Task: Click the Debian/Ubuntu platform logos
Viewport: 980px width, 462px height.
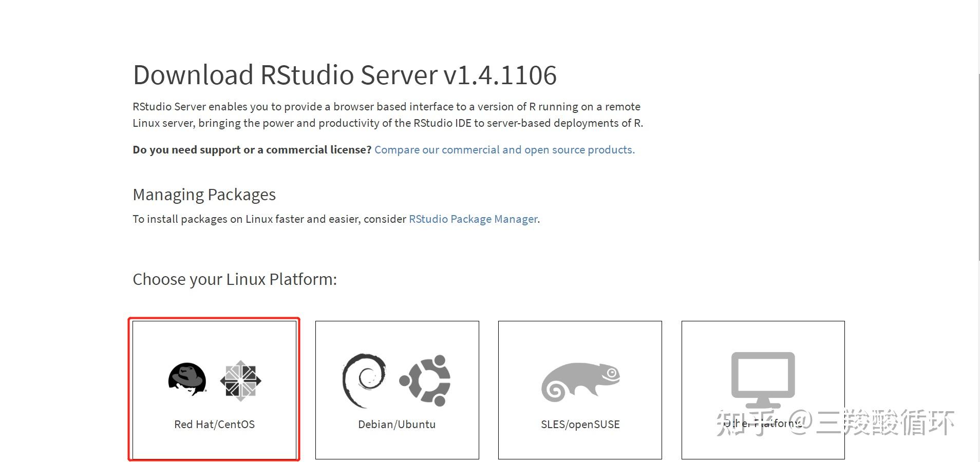Action: point(395,380)
